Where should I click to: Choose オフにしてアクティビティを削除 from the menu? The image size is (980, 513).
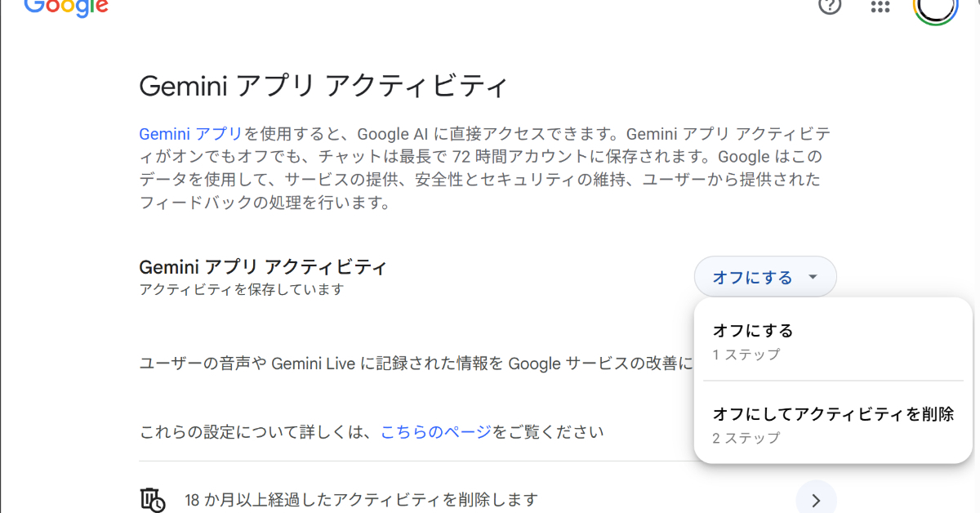832,414
